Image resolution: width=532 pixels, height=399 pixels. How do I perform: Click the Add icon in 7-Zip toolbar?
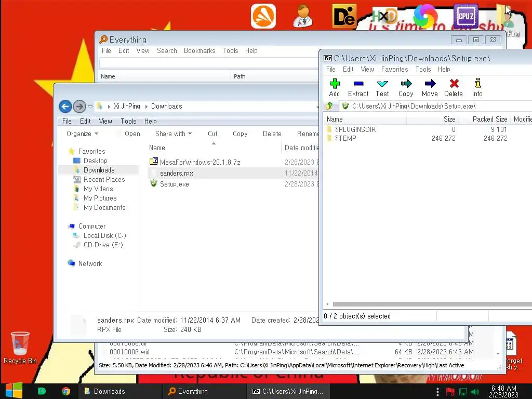pos(335,84)
